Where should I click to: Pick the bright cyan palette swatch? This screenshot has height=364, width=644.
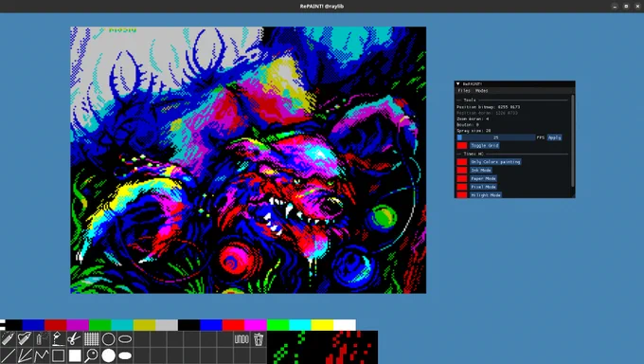[300, 325]
